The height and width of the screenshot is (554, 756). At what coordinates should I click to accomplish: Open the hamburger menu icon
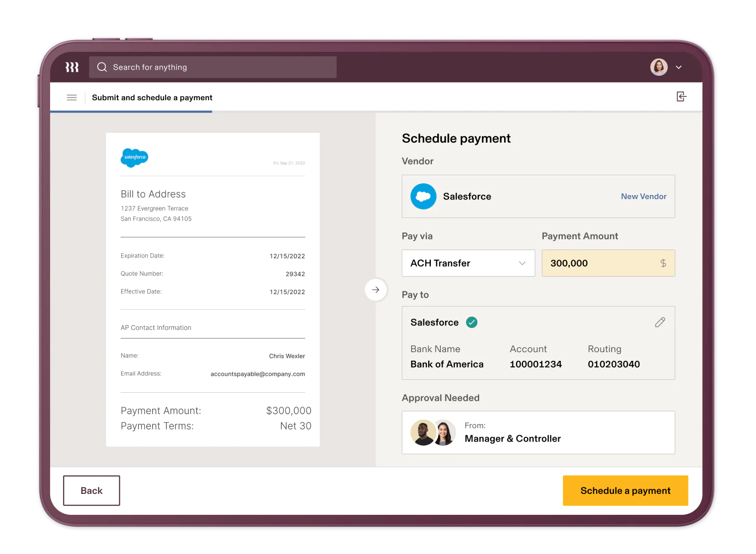[x=72, y=97]
